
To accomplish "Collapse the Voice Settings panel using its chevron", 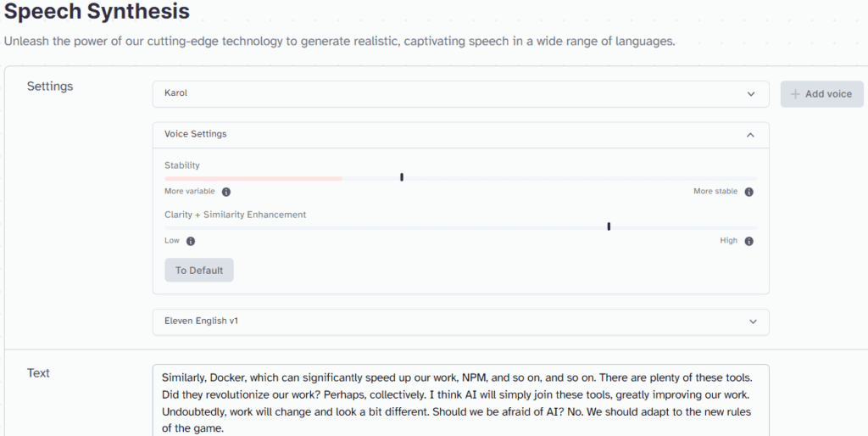I will pyautogui.click(x=751, y=134).
